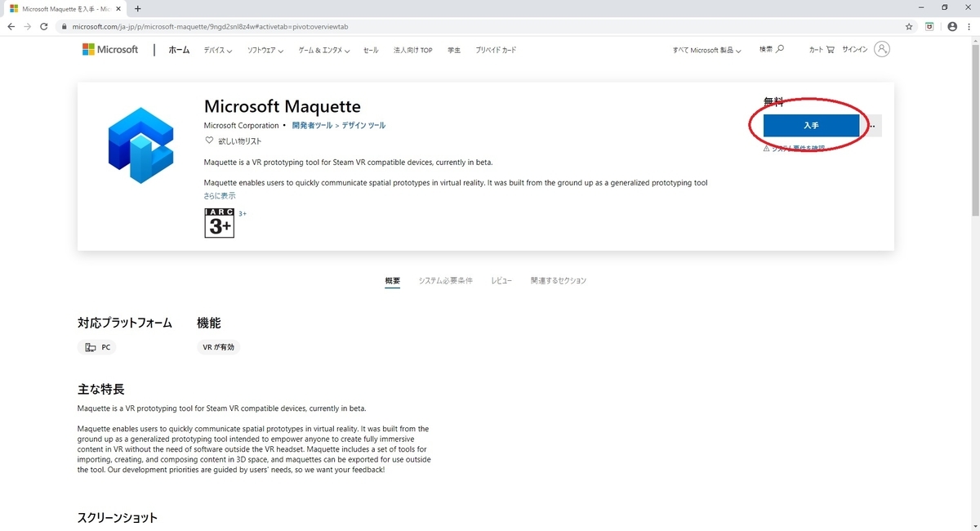Expand description with さらに表示
This screenshot has width=980, height=531.
tap(220, 196)
